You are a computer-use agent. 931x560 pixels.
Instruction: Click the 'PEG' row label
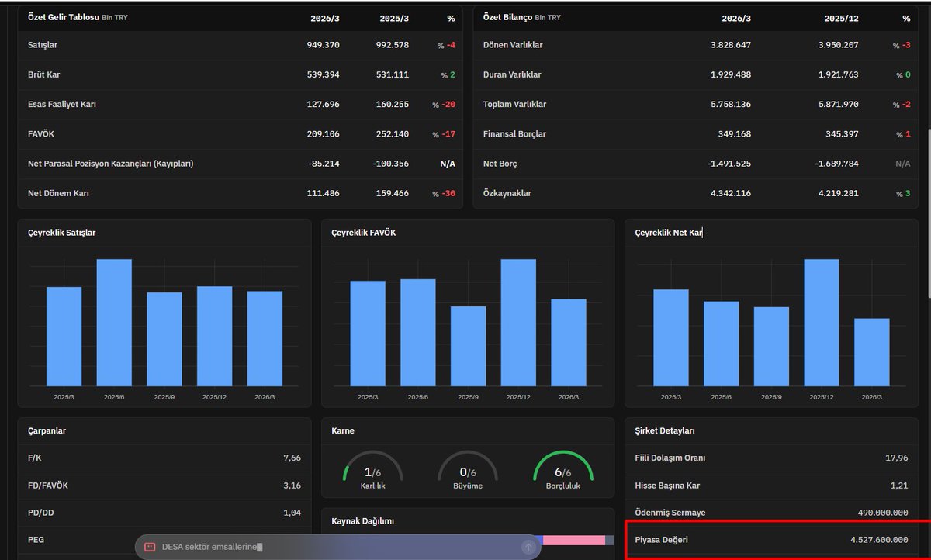36,540
